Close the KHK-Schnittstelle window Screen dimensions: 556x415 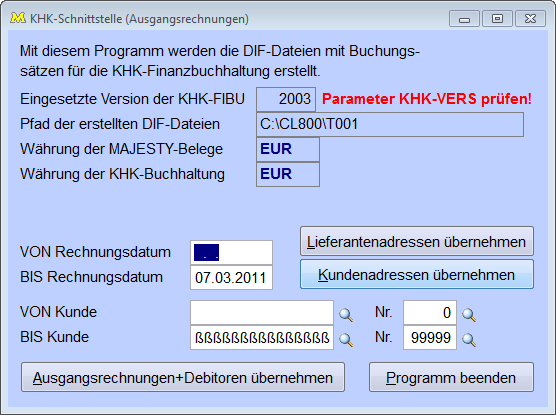tap(530, 18)
